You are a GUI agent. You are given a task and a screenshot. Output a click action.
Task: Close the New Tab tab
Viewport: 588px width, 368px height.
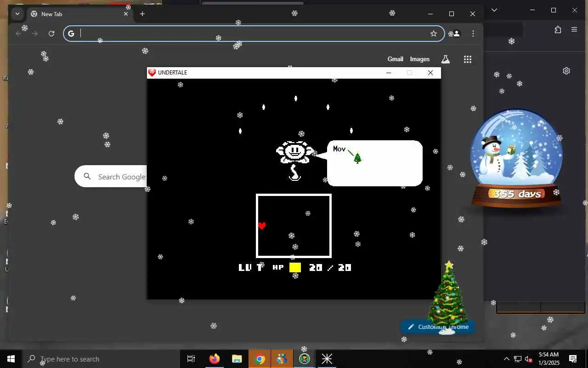126,14
